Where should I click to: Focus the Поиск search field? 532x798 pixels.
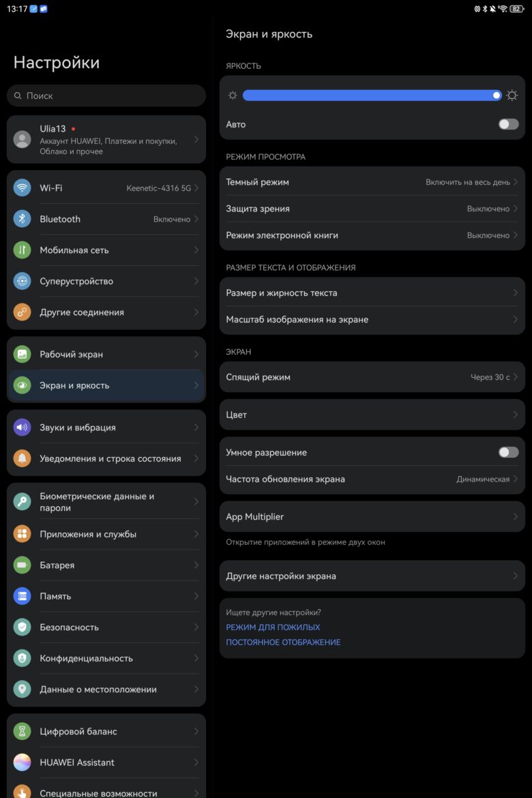point(106,95)
